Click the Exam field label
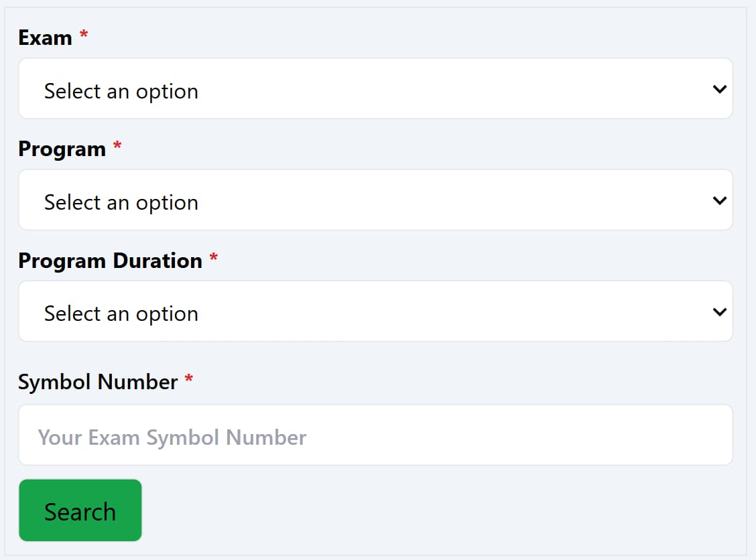Image resolution: width=756 pixels, height=560 pixels. (45, 38)
